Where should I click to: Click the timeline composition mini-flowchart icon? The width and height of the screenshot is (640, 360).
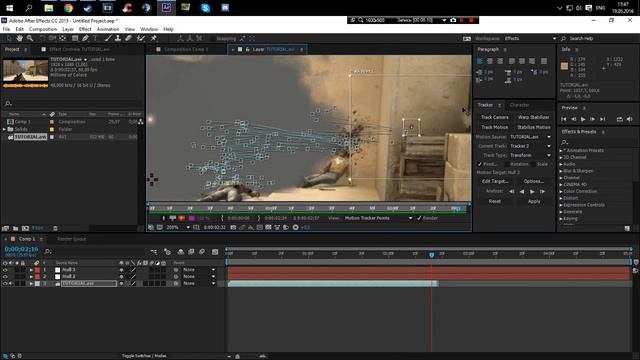153,252
